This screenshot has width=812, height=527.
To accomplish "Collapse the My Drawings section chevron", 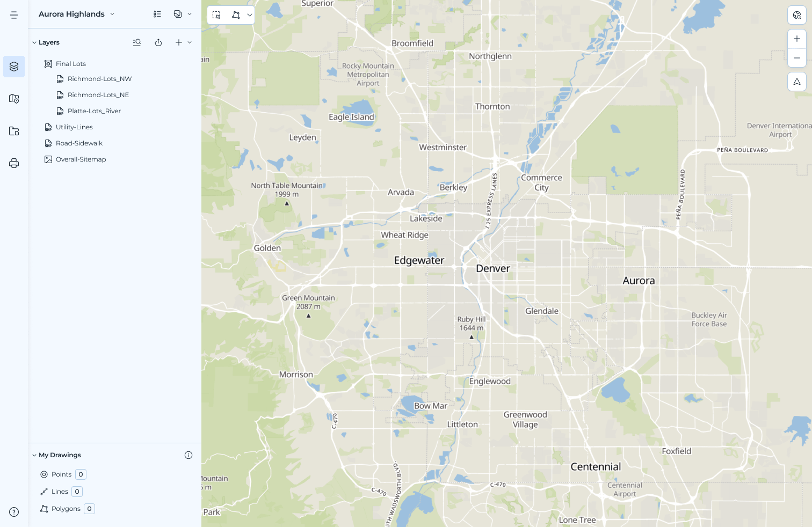I will (x=34, y=455).
